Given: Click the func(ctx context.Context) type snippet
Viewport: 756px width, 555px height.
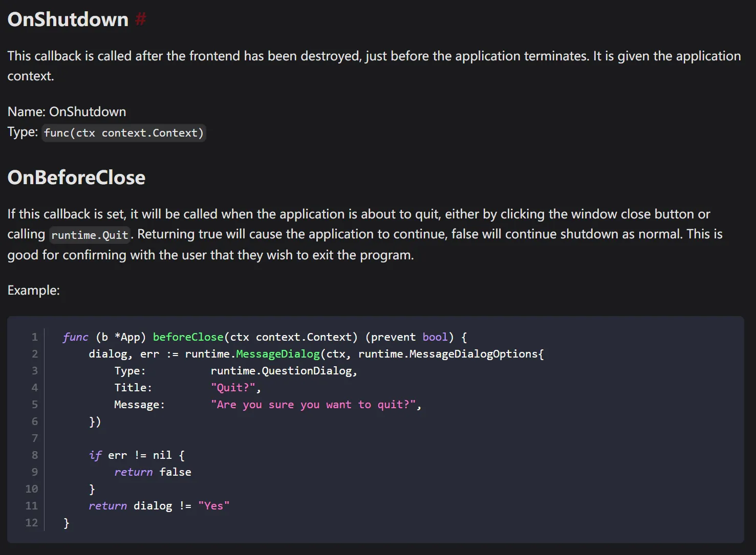Looking at the screenshot, I should coord(123,133).
